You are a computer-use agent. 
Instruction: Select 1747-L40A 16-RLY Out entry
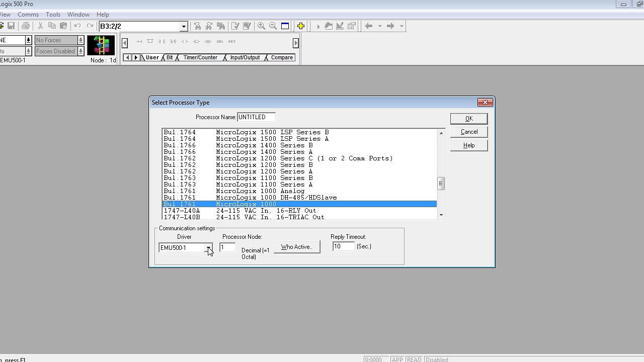[x=299, y=211]
